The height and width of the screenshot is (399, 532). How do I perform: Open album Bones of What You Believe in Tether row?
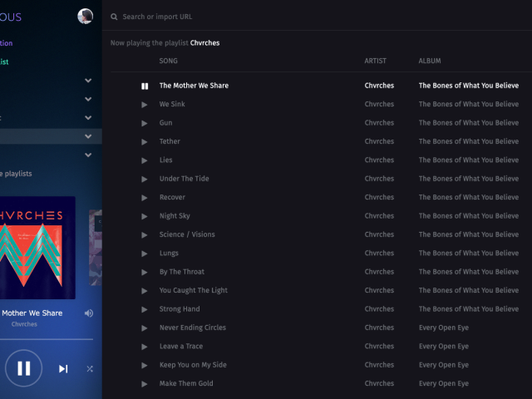(x=469, y=141)
